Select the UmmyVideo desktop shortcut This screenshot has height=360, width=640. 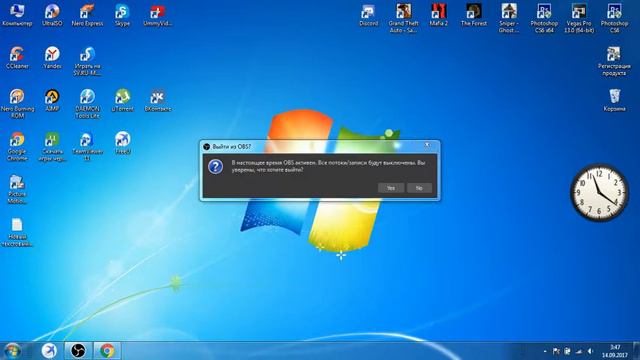[158, 15]
